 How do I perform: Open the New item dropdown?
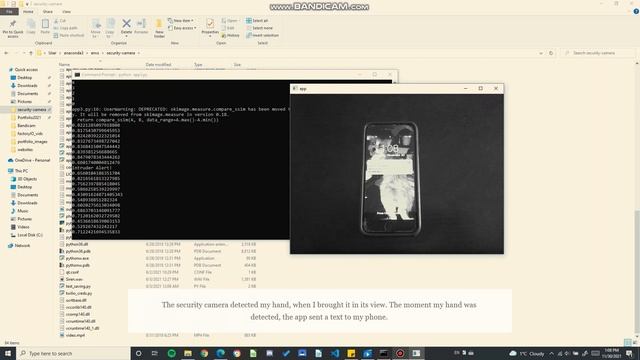pos(181,20)
